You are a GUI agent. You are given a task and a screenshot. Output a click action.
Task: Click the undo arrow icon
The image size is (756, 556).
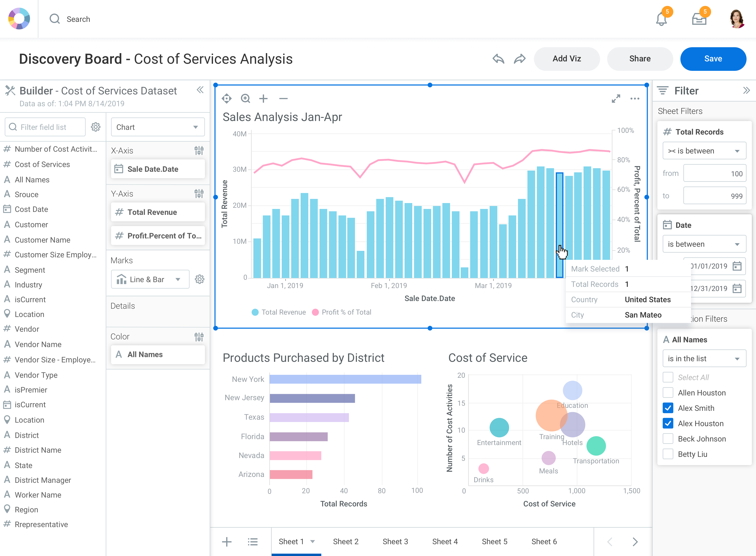coord(498,59)
